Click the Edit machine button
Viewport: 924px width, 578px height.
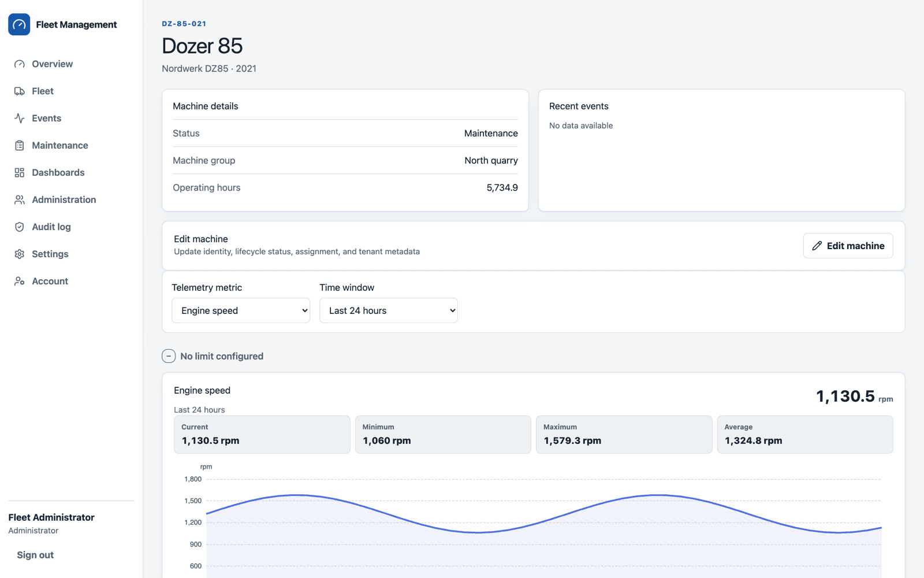point(848,246)
